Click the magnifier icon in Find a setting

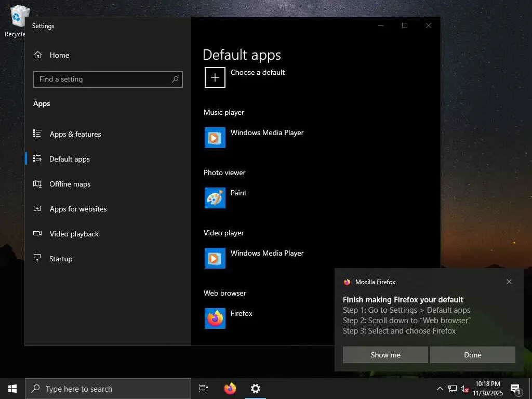(x=175, y=79)
